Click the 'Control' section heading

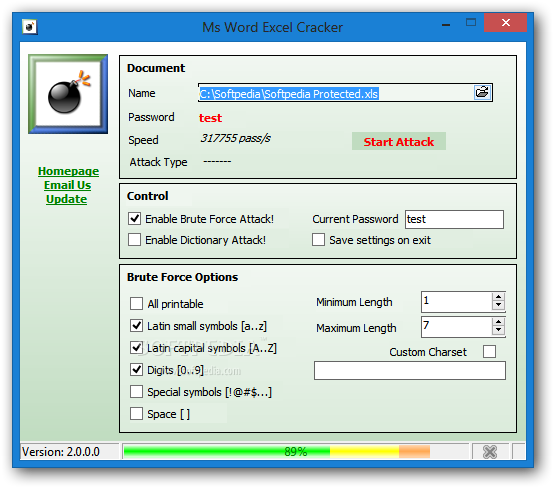click(147, 196)
